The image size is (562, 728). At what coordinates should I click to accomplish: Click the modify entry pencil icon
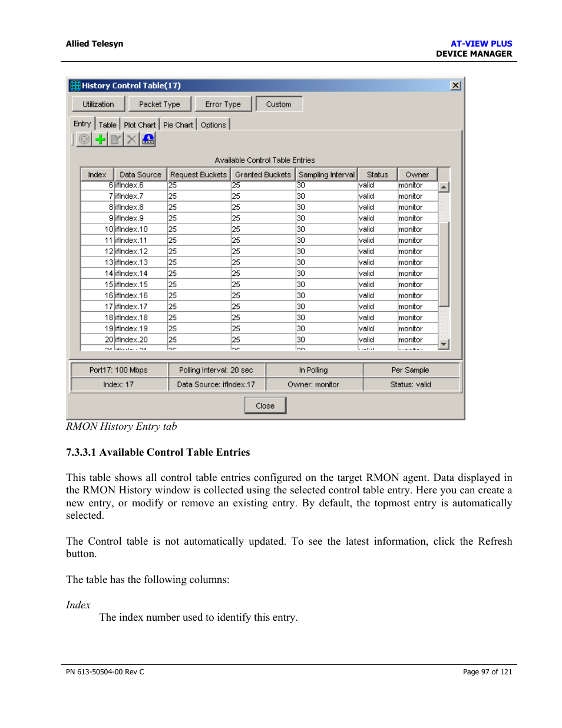click(x=116, y=139)
